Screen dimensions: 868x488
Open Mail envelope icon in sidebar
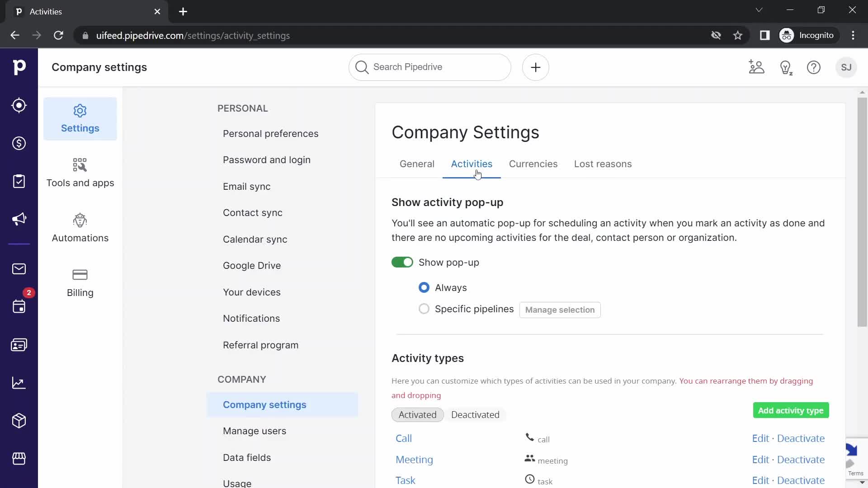tap(19, 269)
